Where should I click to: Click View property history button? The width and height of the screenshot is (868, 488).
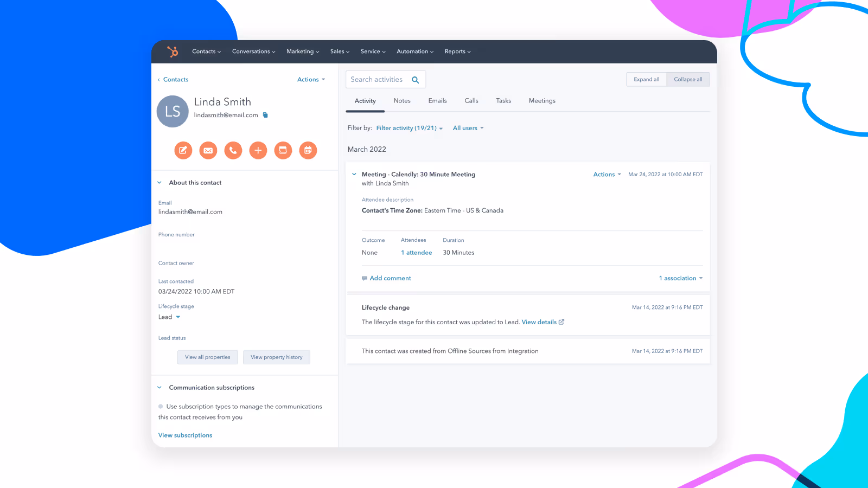pyautogui.click(x=277, y=357)
